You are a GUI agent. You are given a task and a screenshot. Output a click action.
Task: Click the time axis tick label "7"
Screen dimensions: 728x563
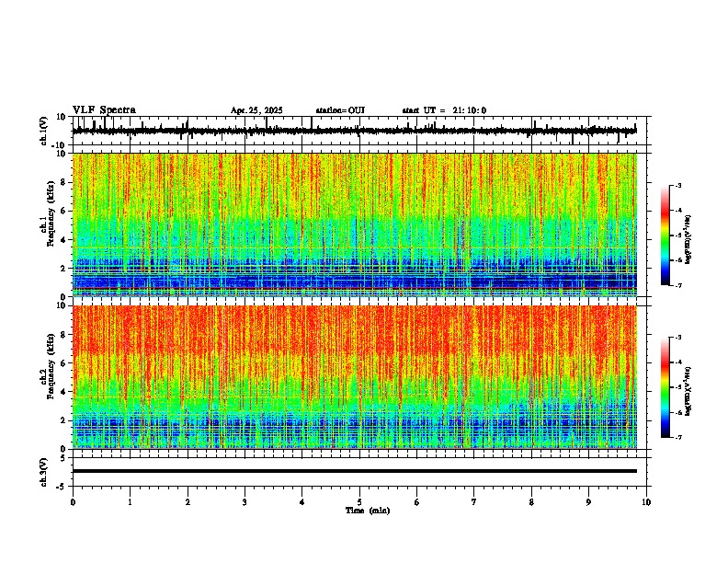coord(474,502)
